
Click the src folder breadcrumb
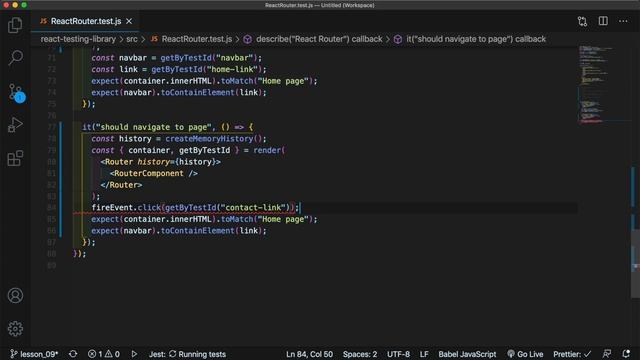coord(132,39)
